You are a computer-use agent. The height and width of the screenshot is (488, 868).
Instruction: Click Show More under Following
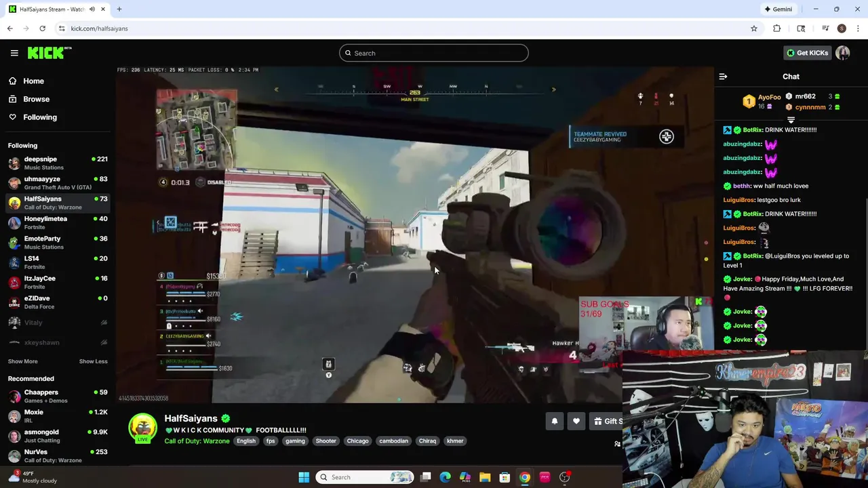point(22,361)
